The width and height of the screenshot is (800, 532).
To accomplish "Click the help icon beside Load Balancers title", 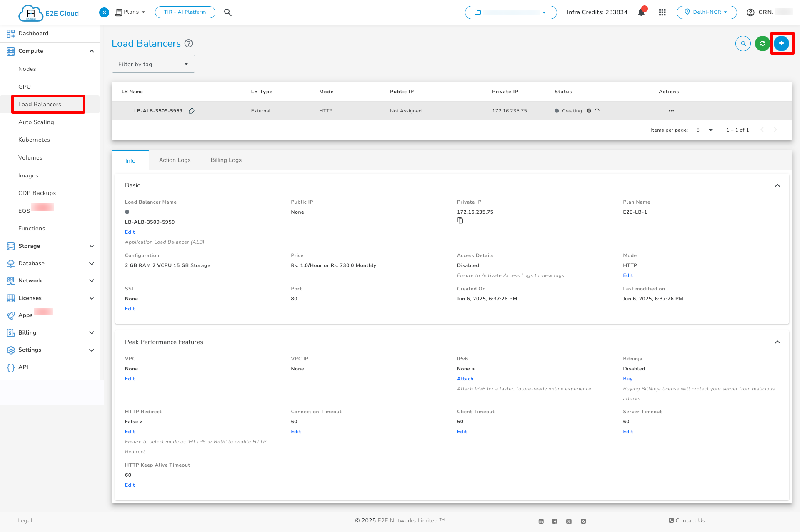I will (x=188, y=43).
